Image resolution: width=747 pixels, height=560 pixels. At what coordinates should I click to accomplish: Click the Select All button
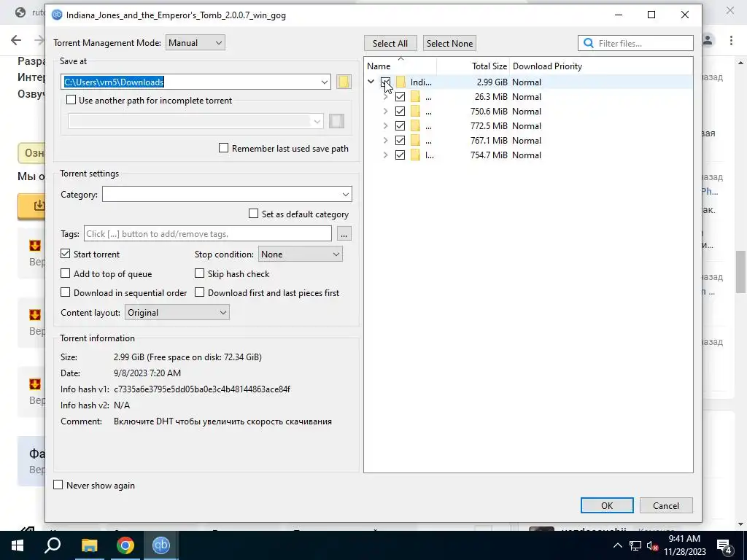pyautogui.click(x=390, y=43)
